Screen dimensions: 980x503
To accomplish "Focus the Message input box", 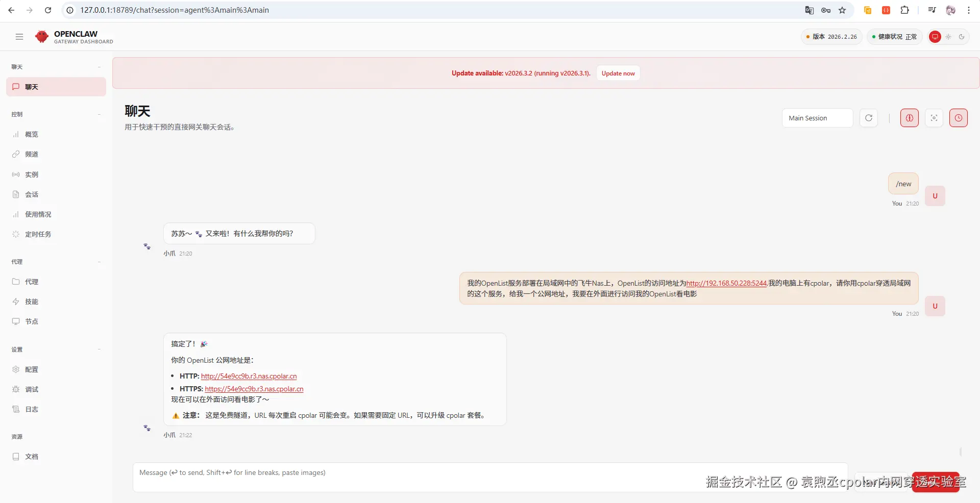I will [x=490, y=477].
